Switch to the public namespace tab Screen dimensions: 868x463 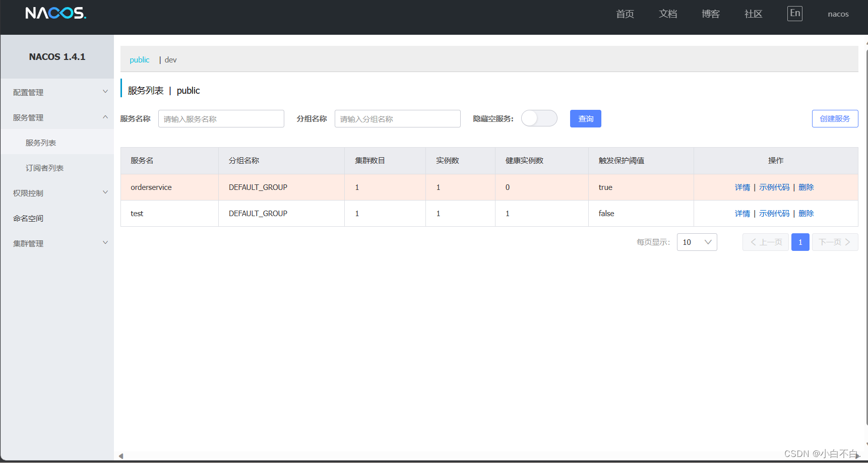[140, 60]
